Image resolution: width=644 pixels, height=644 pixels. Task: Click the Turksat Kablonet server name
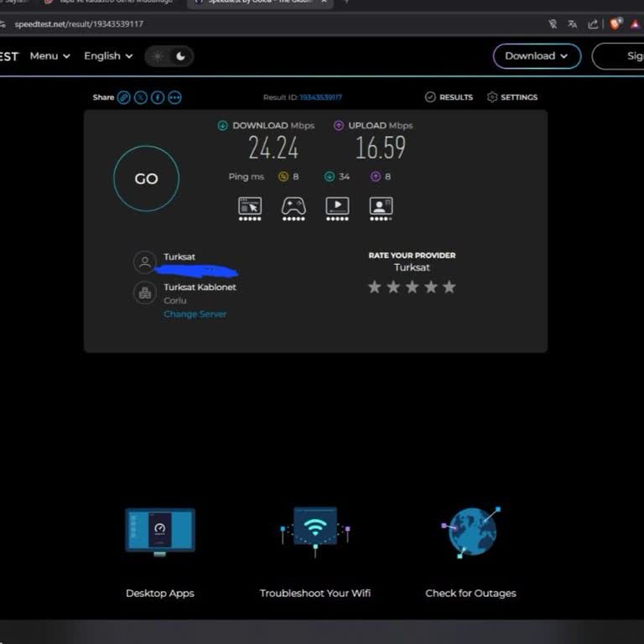(x=200, y=287)
